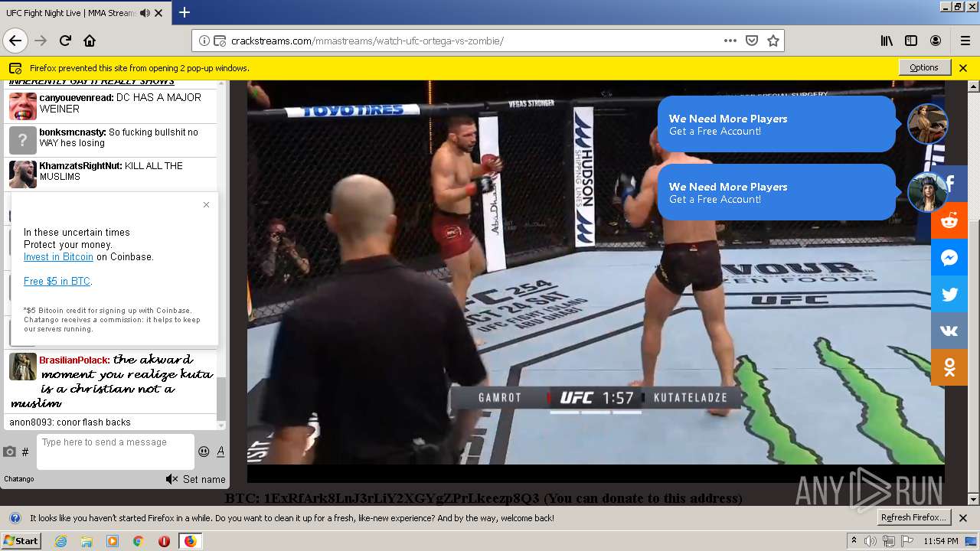Open the Firefox hamburger menu
Screen dimensions: 980x551
coord(965,41)
